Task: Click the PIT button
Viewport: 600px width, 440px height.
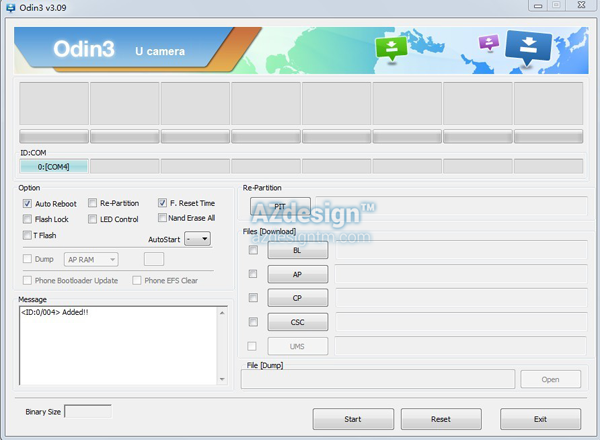Action: [x=280, y=206]
